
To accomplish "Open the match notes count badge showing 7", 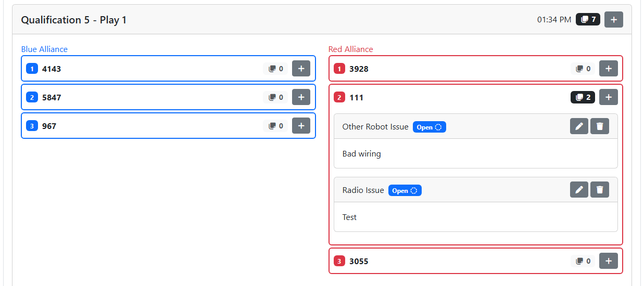I will point(588,19).
